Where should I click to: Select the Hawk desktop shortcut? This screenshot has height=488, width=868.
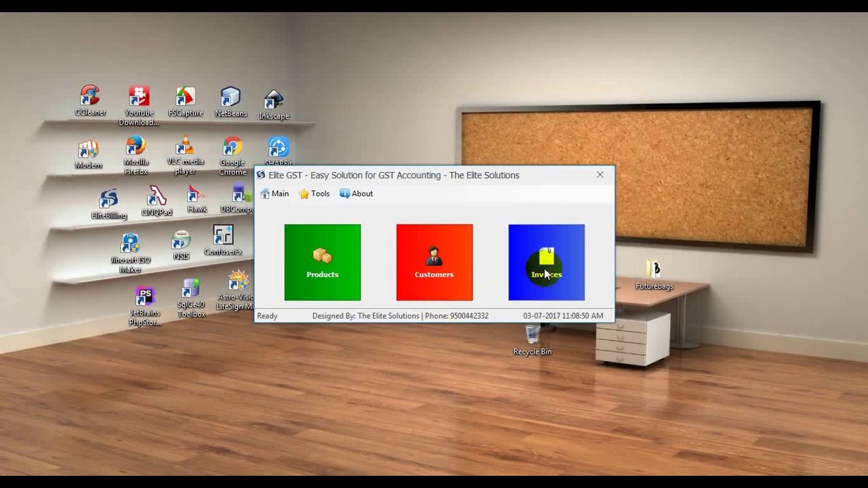click(197, 199)
